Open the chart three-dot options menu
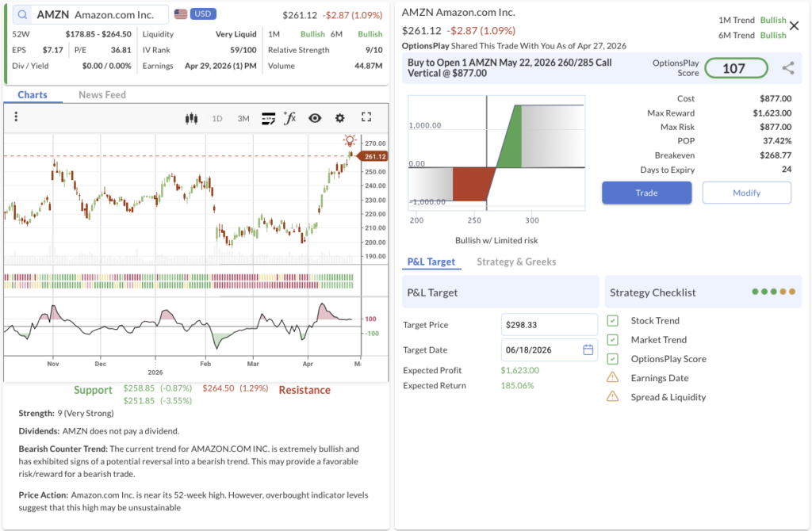This screenshot has height=531, width=812. click(16, 117)
